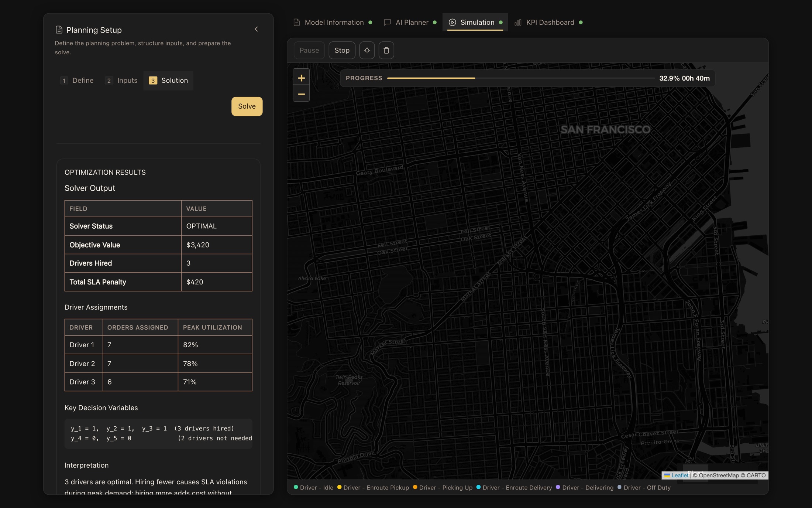The height and width of the screenshot is (508, 812).
Task: Switch to the Model Information tab
Action: (x=332, y=23)
